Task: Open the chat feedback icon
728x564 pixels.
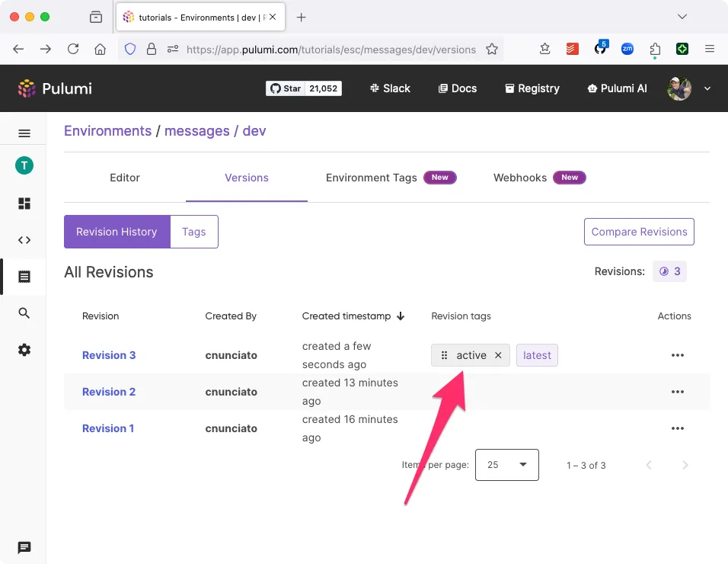Action: (x=24, y=548)
